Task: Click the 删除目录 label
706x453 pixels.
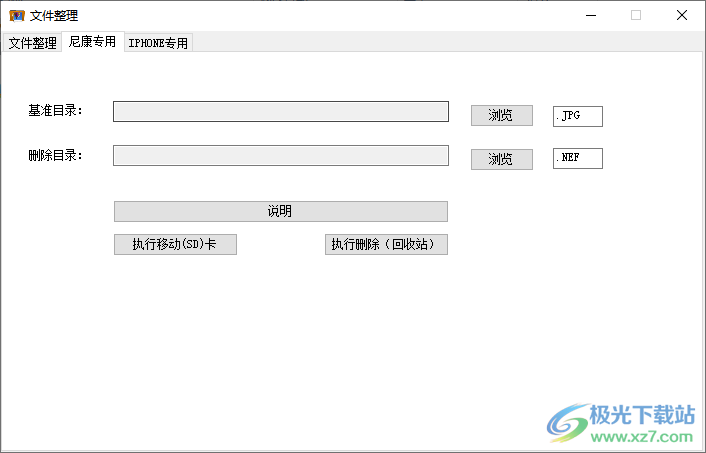Action: (x=55, y=155)
